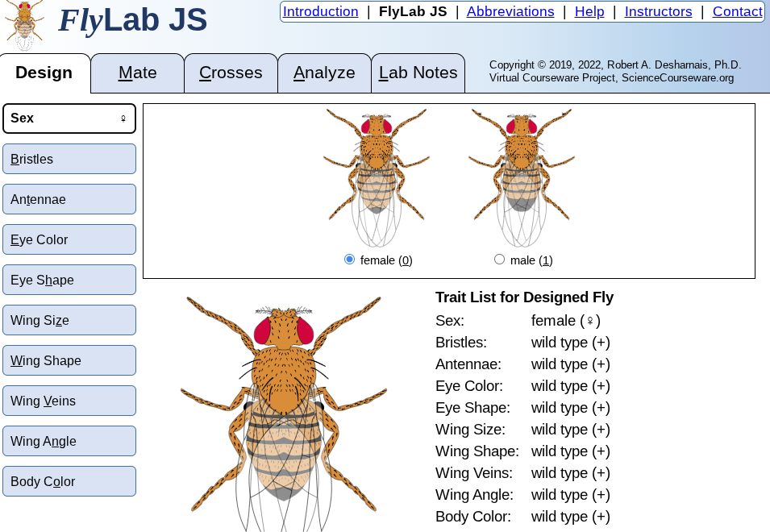Viewport: 770px width, 532px height.
Task: Click the Body Color 'wild type (+)' value
Action: (571, 517)
